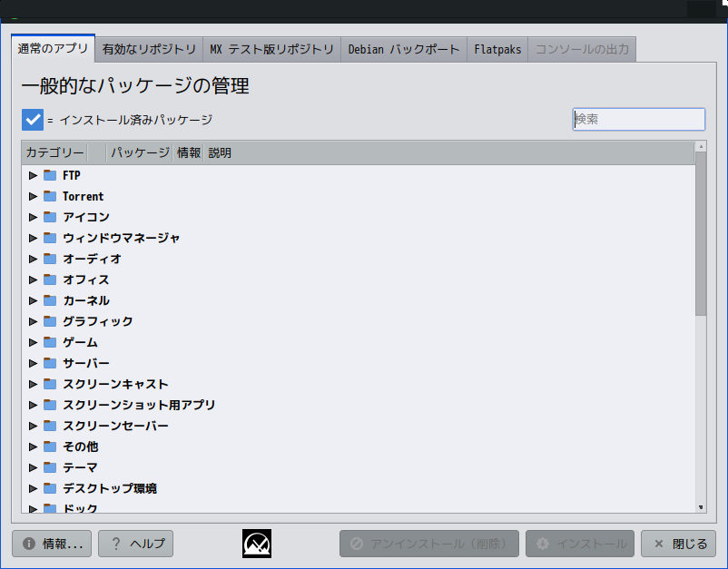Sort by the カテゴリー column header
The width and height of the screenshot is (728, 569).
[x=54, y=152]
